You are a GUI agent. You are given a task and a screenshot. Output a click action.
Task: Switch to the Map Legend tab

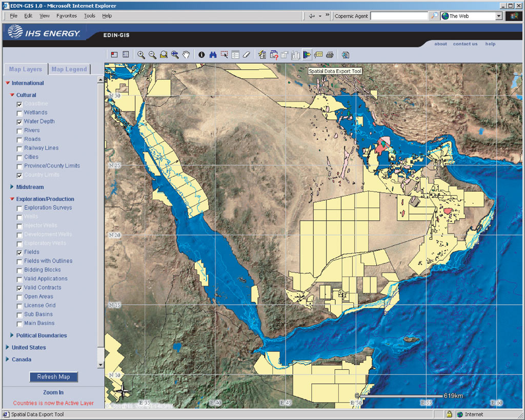pos(69,69)
